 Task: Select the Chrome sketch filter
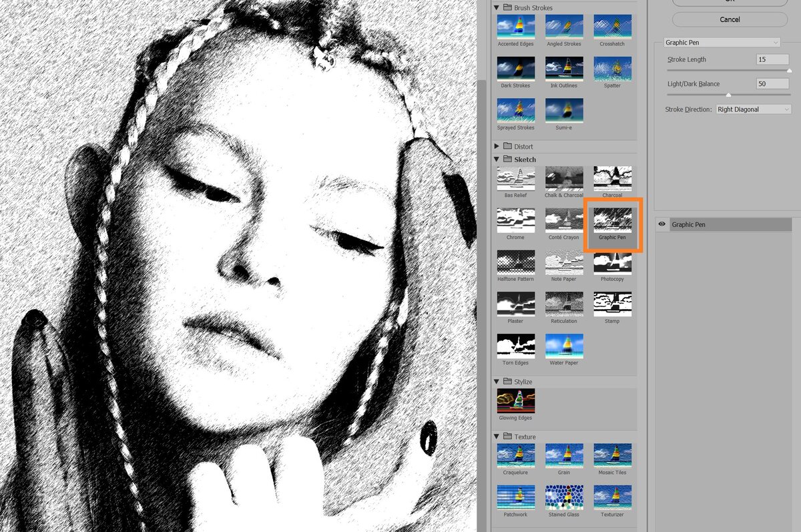coord(515,220)
